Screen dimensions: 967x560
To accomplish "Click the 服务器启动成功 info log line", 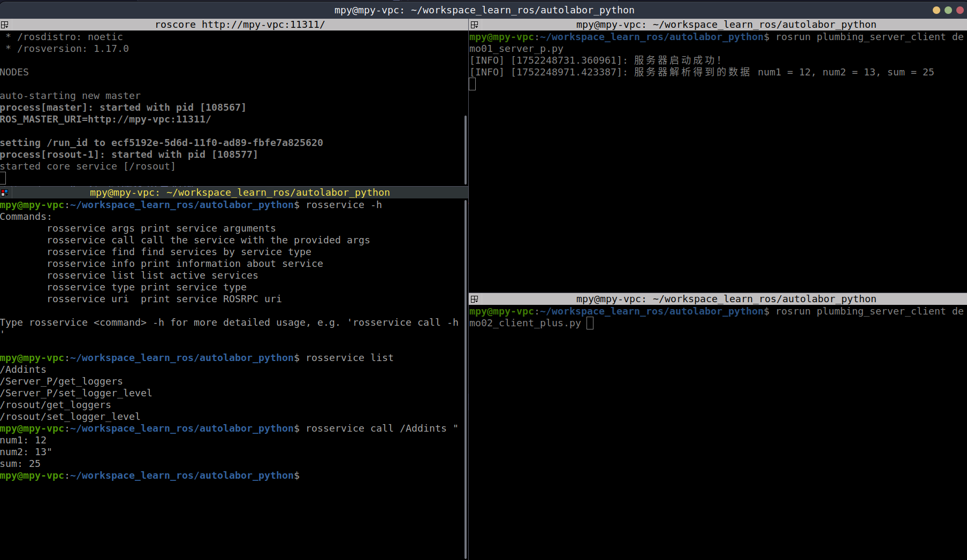I will pyautogui.click(x=595, y=60).
